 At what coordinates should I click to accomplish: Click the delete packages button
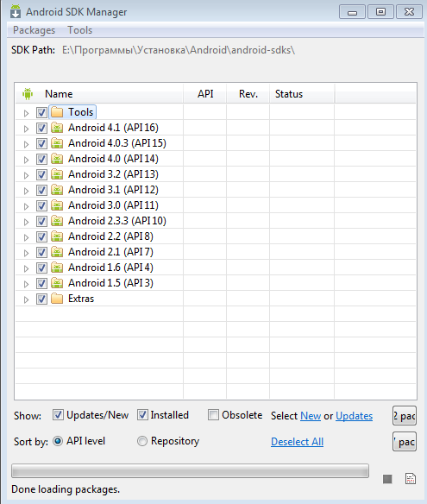(x=405, y=442)
